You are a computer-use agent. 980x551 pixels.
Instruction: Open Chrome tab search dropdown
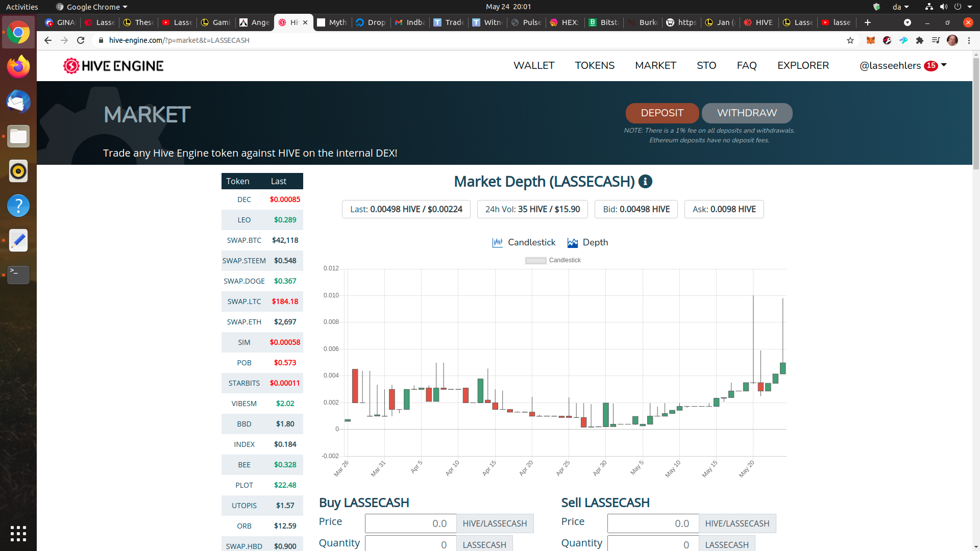pos(908,22)
